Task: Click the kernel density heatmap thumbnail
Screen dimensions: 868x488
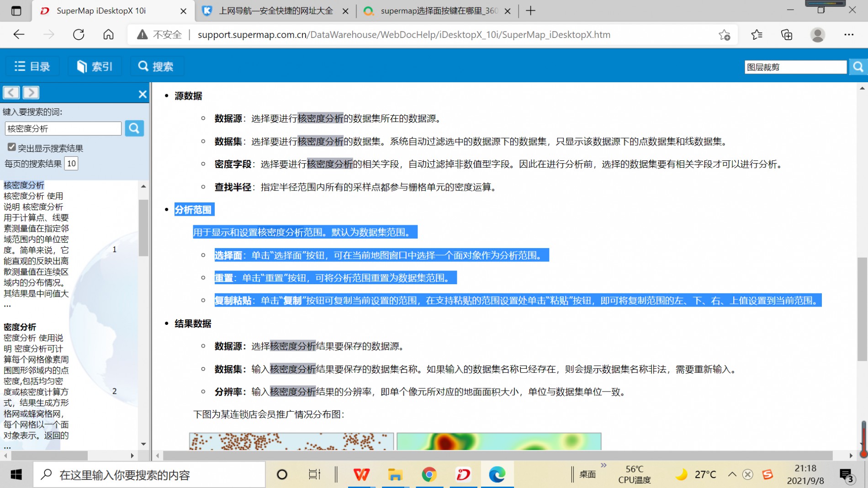Action: click(499, 441)
